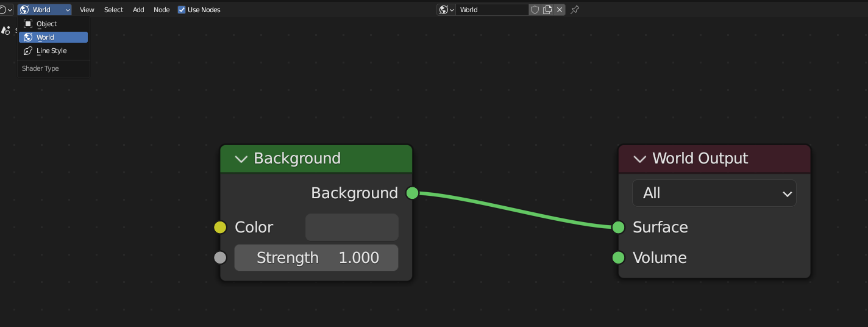Choose Line Style shader type
This screenshot has width=868, height=327.
(x=53, y=51)
